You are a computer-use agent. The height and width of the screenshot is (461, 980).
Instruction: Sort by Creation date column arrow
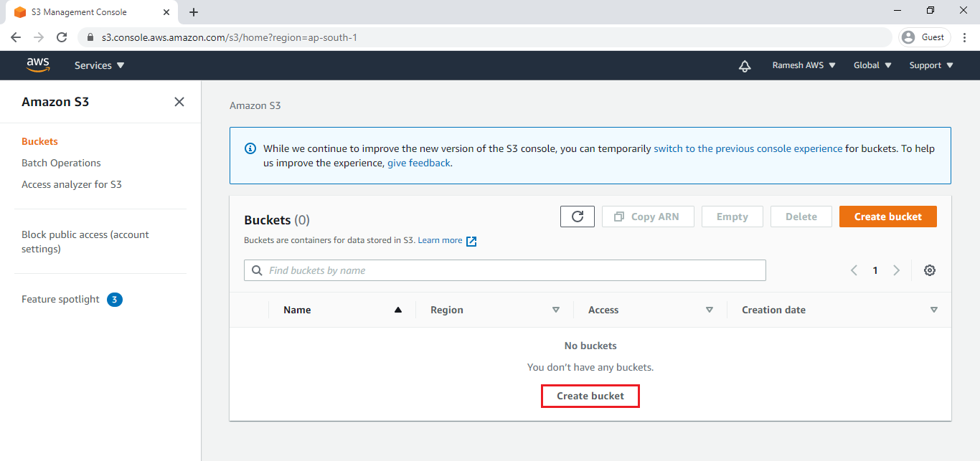[x=933, y=310]
